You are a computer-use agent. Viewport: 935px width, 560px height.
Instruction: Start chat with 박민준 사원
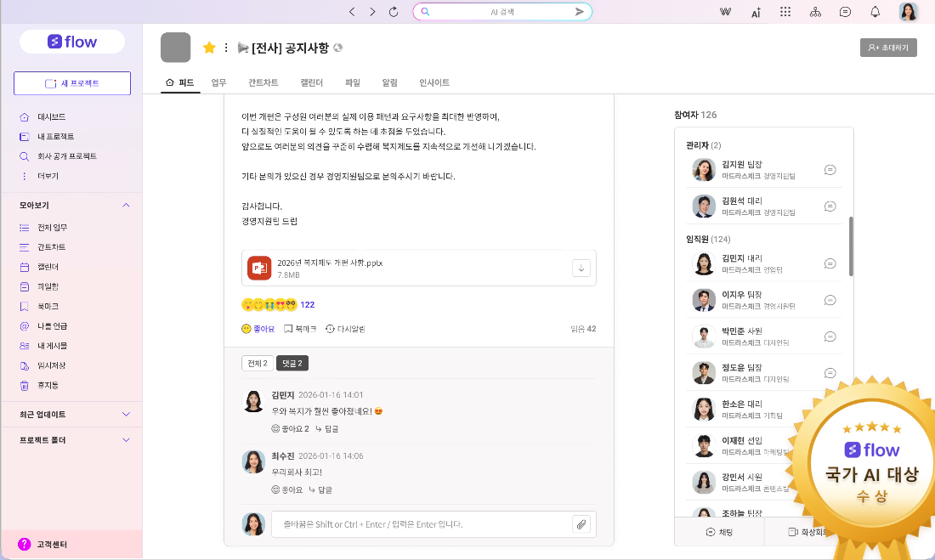click(x=830, y=337)
